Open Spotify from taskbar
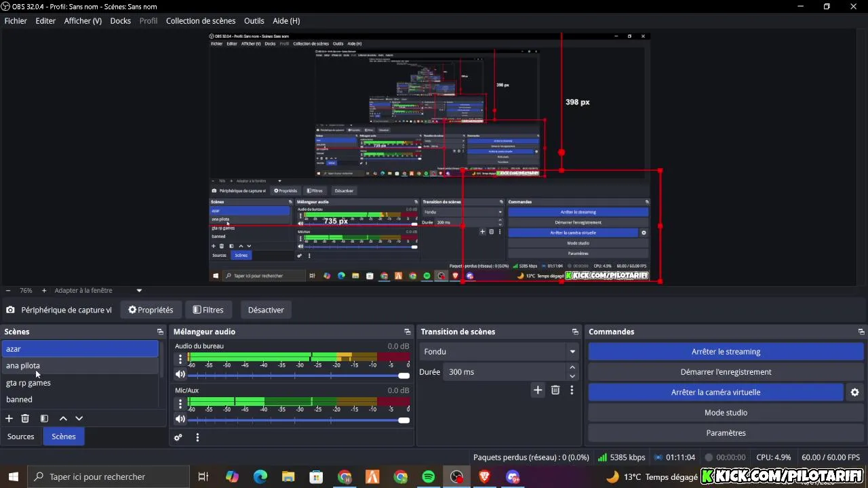The width and height of the screenshot is (868, 488). 429,477
